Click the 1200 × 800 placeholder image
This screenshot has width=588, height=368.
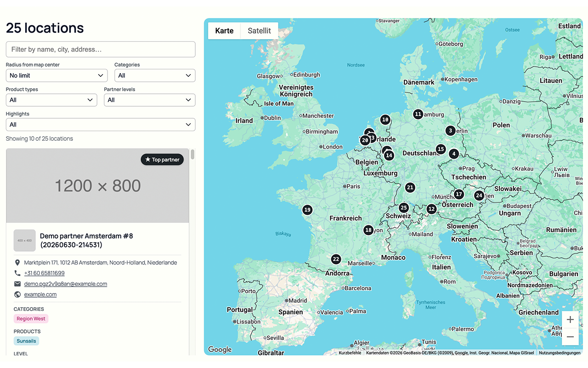point(97,186)
